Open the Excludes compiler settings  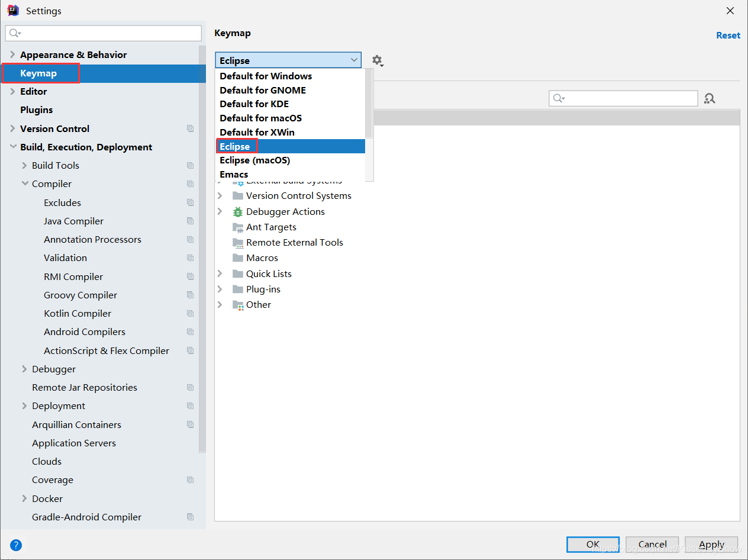coord(62,202)
